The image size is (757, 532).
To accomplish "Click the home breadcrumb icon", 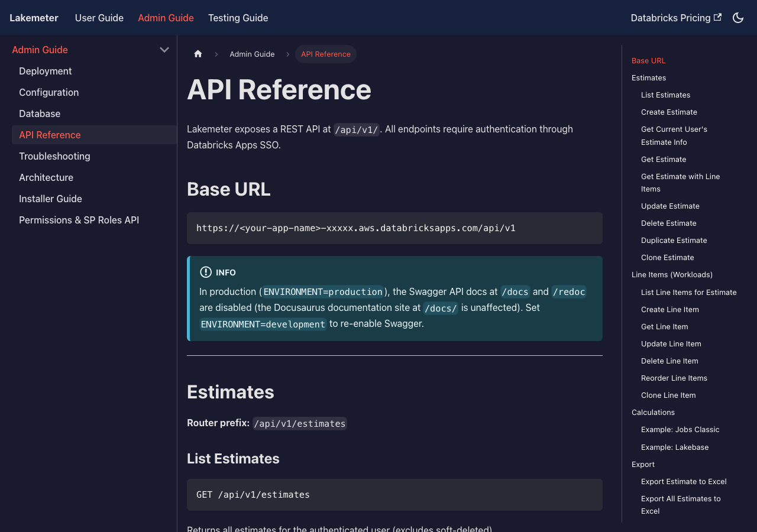I will click(198, 54).
